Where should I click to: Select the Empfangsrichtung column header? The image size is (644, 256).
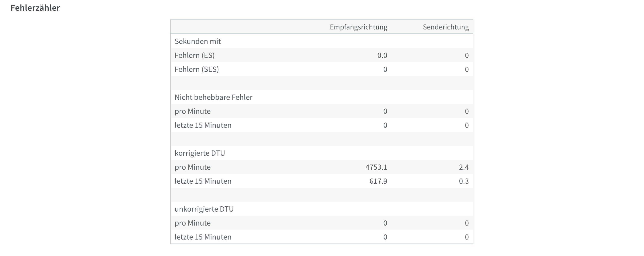coord(358,27)
